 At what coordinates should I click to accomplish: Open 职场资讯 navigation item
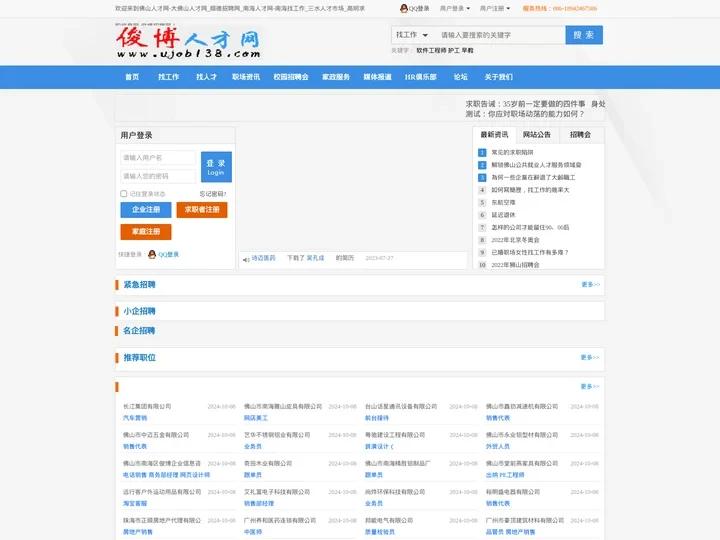[246, 77]
